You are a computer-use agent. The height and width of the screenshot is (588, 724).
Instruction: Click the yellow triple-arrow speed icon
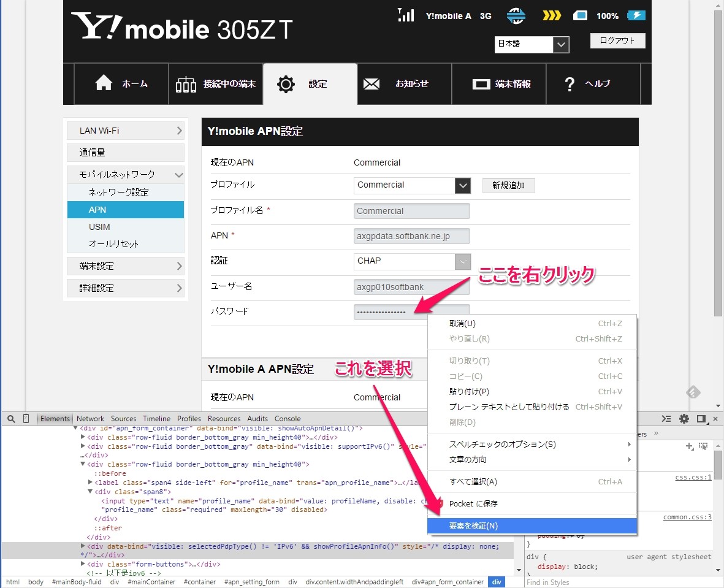tap(551, 16)
